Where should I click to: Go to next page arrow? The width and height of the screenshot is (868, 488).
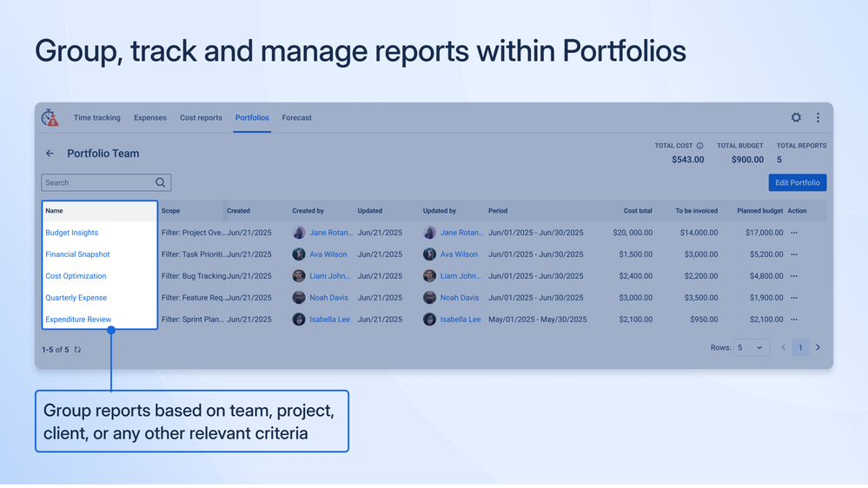[818, 347]
